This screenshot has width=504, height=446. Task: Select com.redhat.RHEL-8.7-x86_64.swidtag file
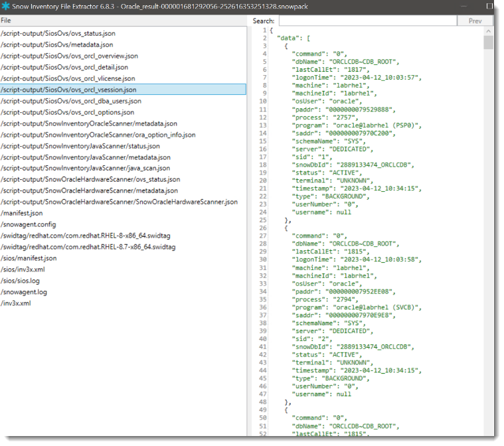88,247
